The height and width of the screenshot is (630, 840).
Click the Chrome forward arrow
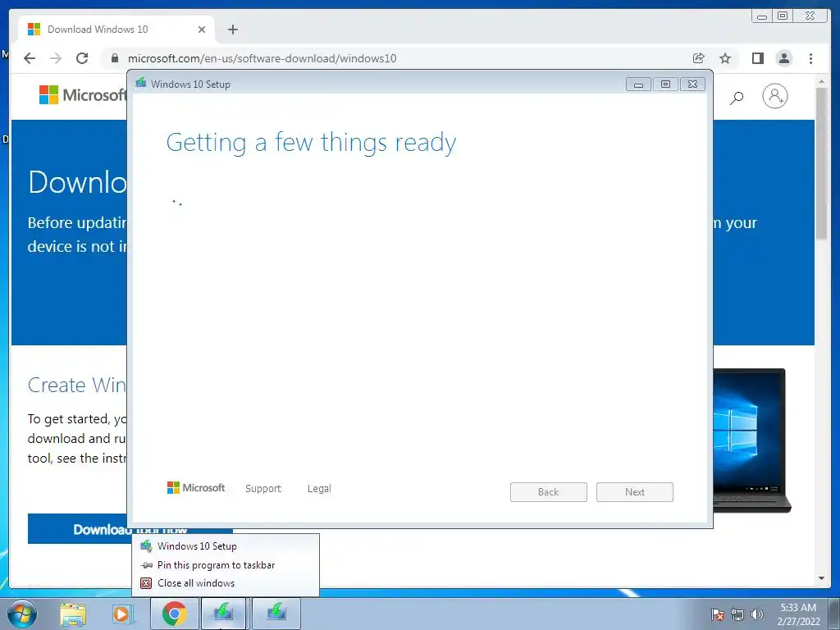pyautogui.click(x=56, y=58)
